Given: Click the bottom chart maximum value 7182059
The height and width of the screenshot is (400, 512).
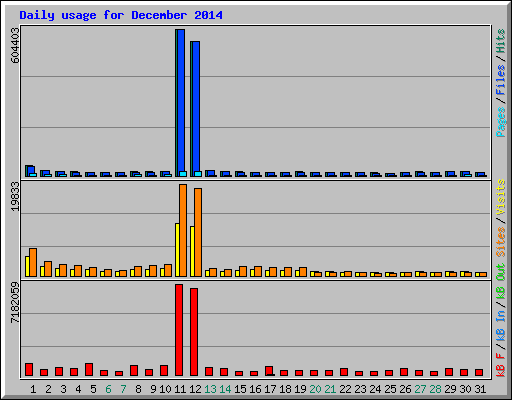Looking at the screenshot, I should pos(15,303).
